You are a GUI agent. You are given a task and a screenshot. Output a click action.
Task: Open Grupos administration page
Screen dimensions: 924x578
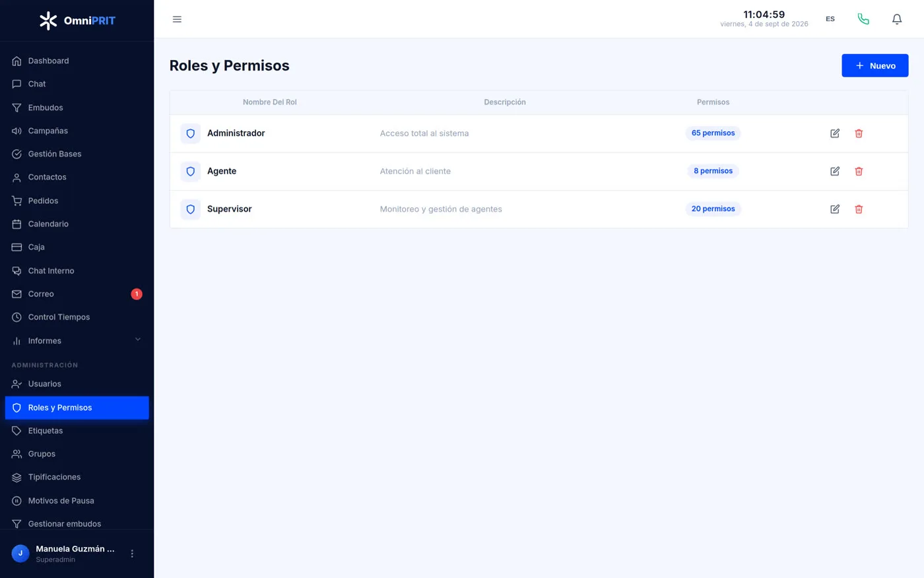(x=77, y=454)
